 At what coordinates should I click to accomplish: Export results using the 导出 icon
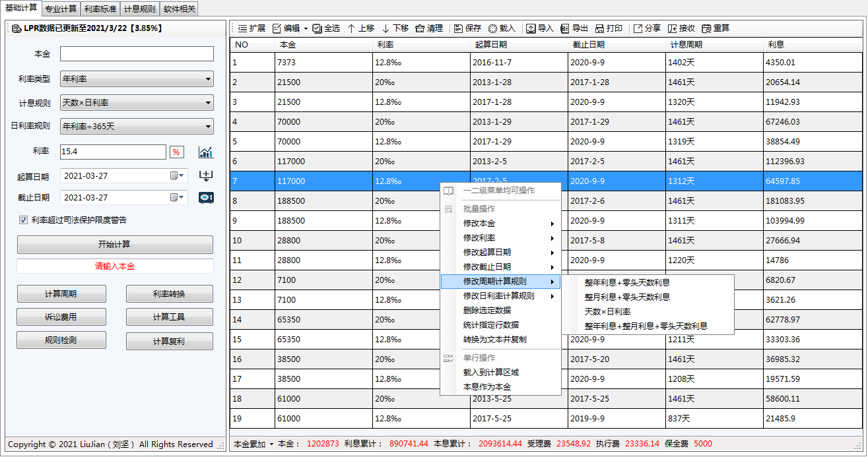[576, 28]
